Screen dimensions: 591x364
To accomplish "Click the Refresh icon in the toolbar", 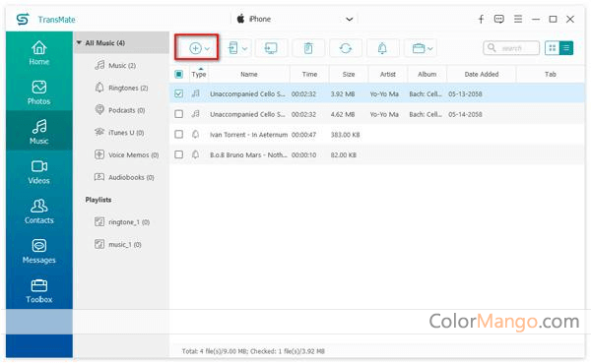I will pyautogui.click(x=346, y=48).
